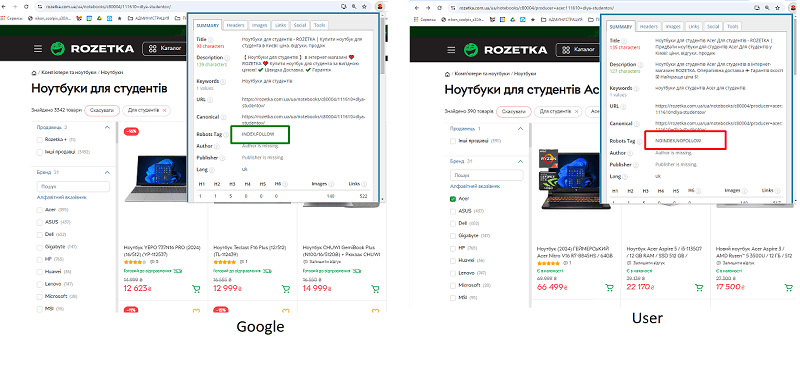Check HP brand checkbox in right window
Image resolution: width=800 pixels, height=370 pixels.
453,249
